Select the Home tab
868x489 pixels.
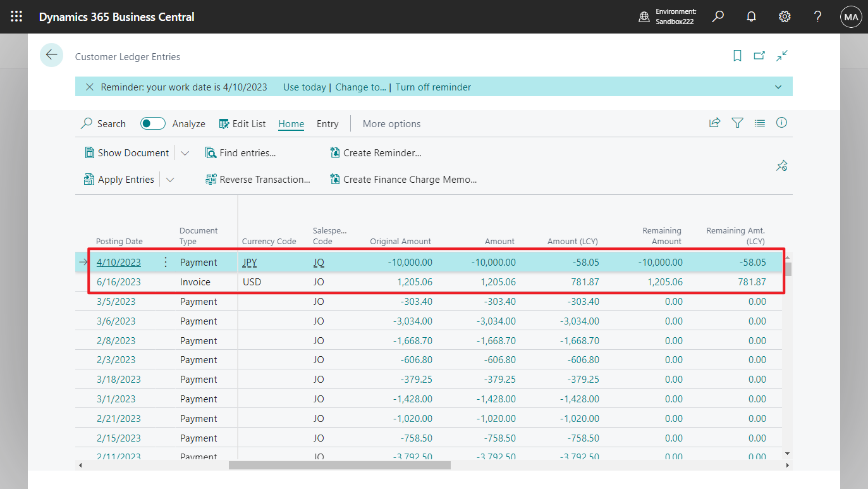coord(291,123)
